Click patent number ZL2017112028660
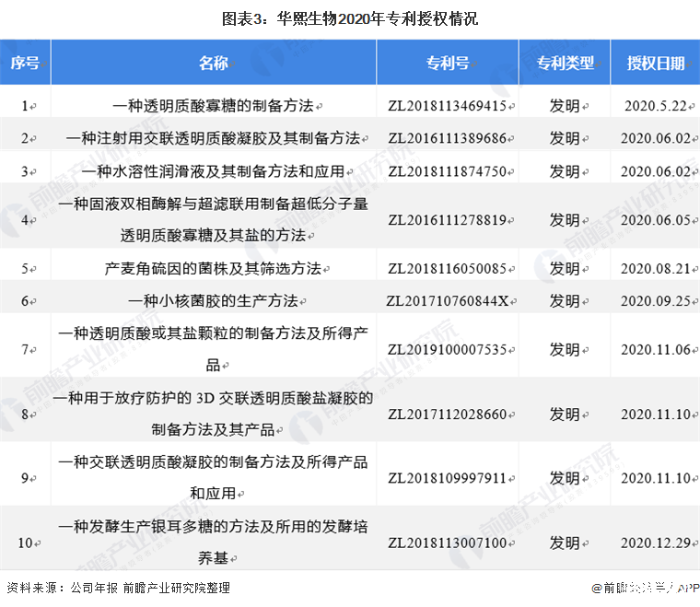Image resolution: width=700 pixels, height=607 pixels. pyautogui.click(x=448, y=414)
